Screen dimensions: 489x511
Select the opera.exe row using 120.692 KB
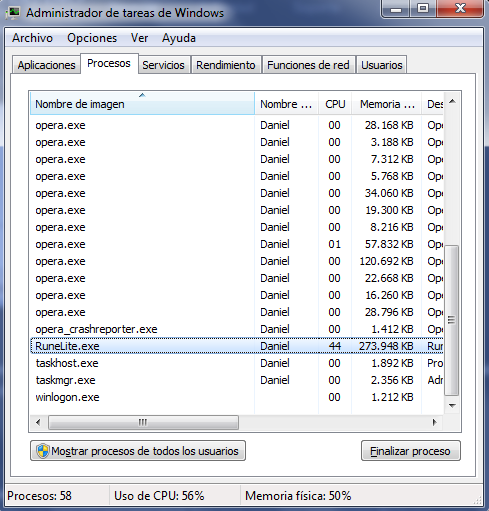click(x=237, y=261)
